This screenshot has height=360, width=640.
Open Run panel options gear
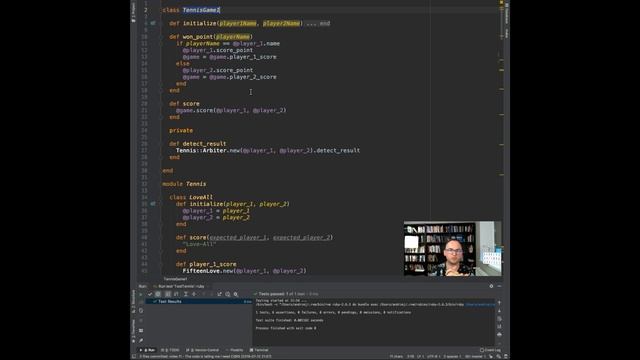click(x=491, y=286)
